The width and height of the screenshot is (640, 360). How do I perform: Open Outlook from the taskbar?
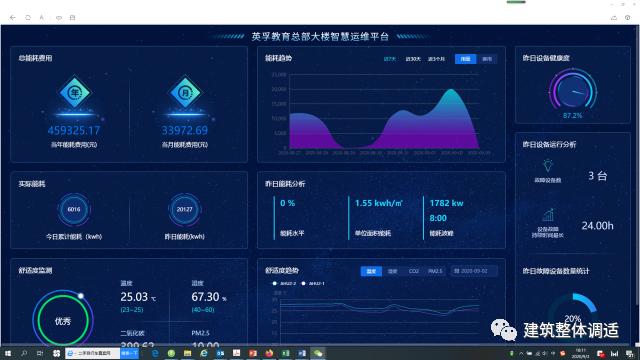coord(220,353)
